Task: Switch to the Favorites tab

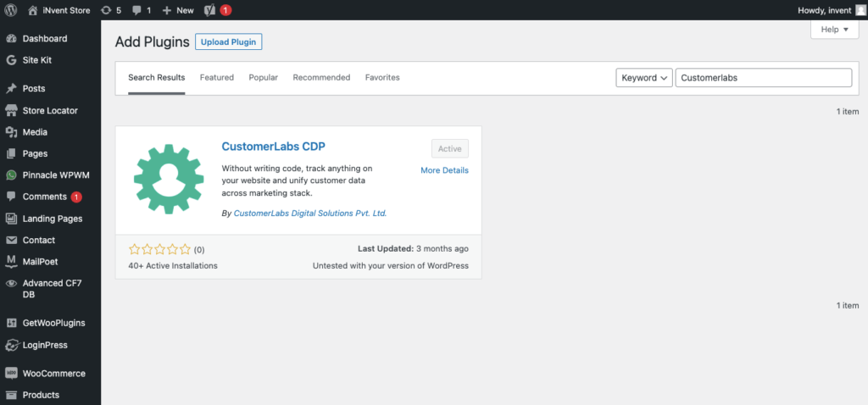Action: pos(382,77)
